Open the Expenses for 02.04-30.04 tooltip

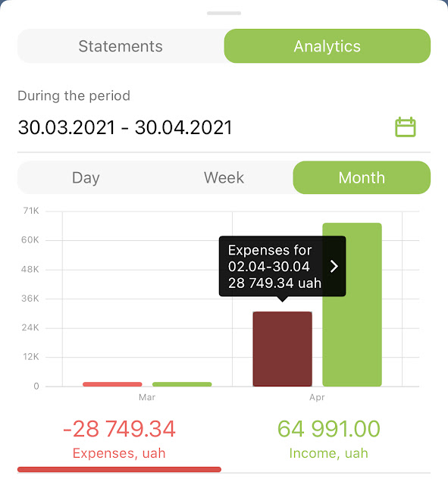coord(283,266)
